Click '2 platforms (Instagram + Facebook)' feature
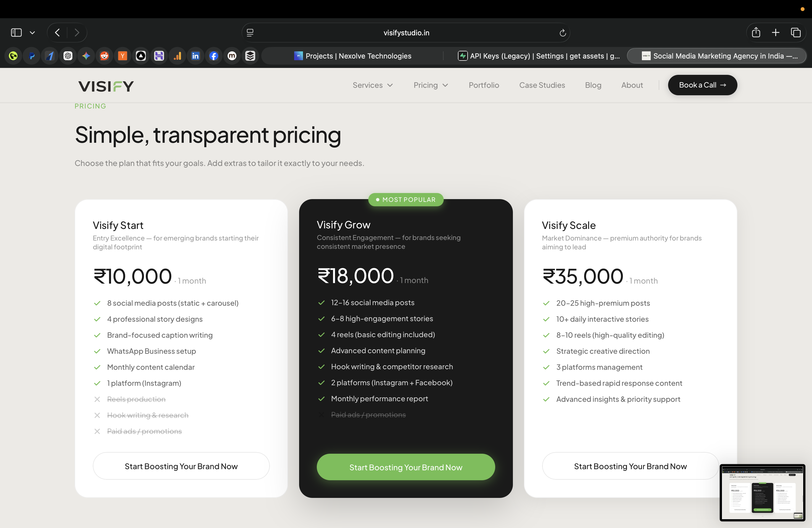This screenshot has height=528, width=812. (x=392, y=383)
